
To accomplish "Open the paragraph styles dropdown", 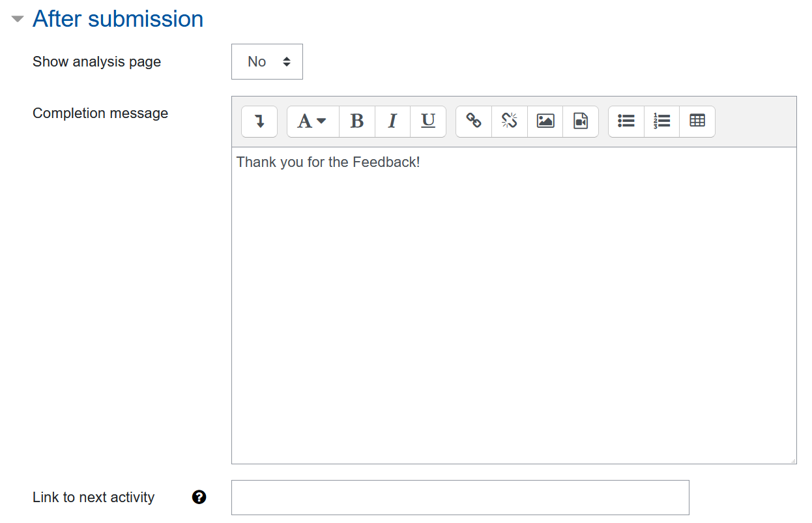I will [x=312, y=121].
